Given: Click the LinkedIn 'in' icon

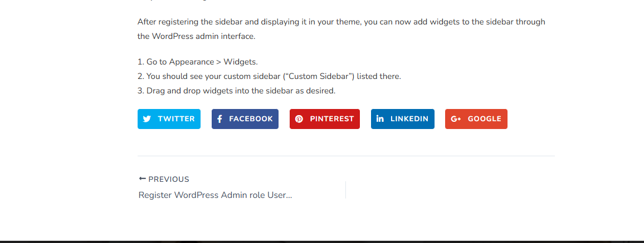Looking at the screenshot, I should click(x=380, y=119).
